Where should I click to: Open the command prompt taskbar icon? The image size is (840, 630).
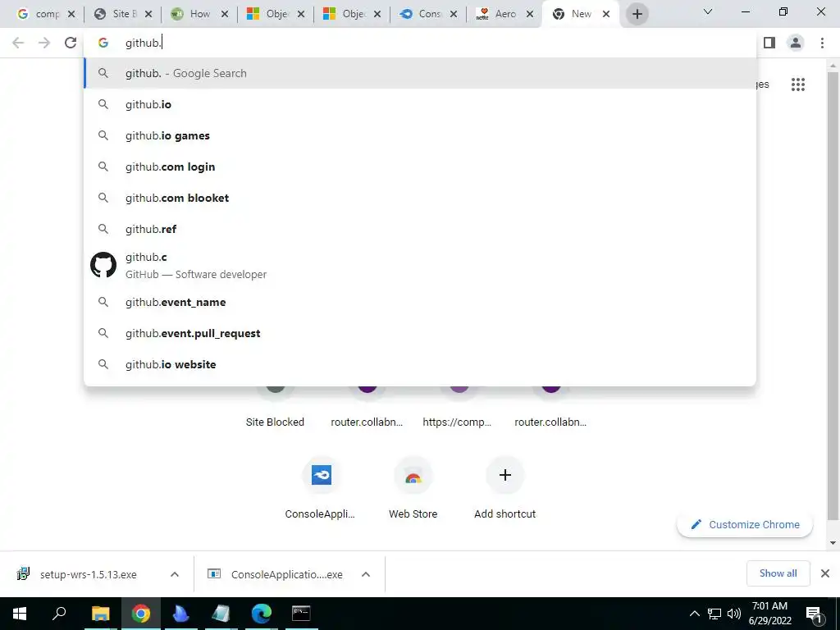[301, 614]
